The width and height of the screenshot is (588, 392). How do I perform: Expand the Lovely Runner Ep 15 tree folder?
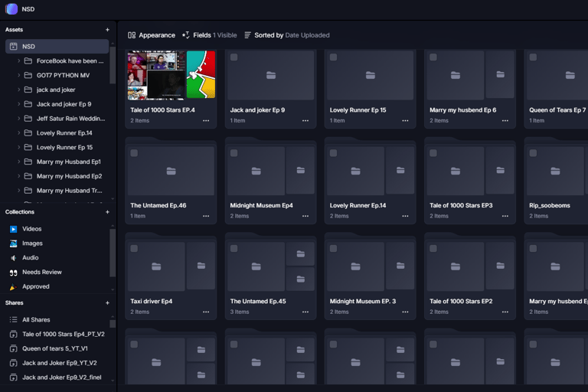(x=18, y=148)
